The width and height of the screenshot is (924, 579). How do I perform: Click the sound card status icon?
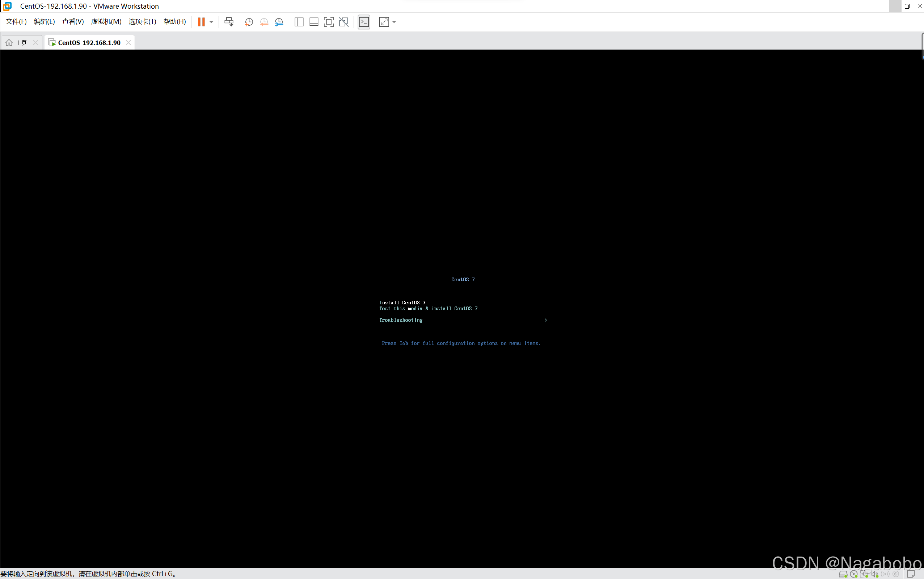pyautogui.click(x=875, y=574)
